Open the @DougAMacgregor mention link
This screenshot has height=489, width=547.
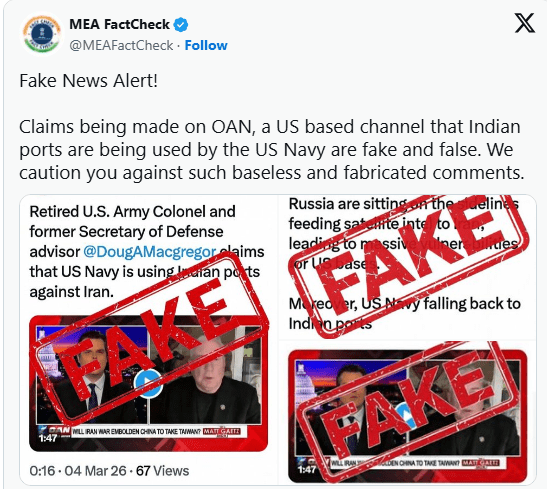(x=150, y=251)
